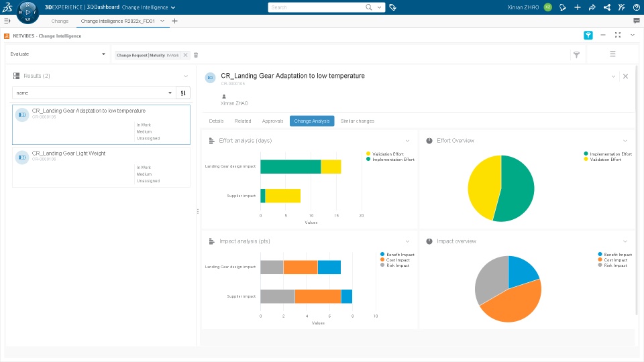Viewport: 644px width, 362px height.
Task: Select the Change Analysis tab
Action: (x=312, y=121)
